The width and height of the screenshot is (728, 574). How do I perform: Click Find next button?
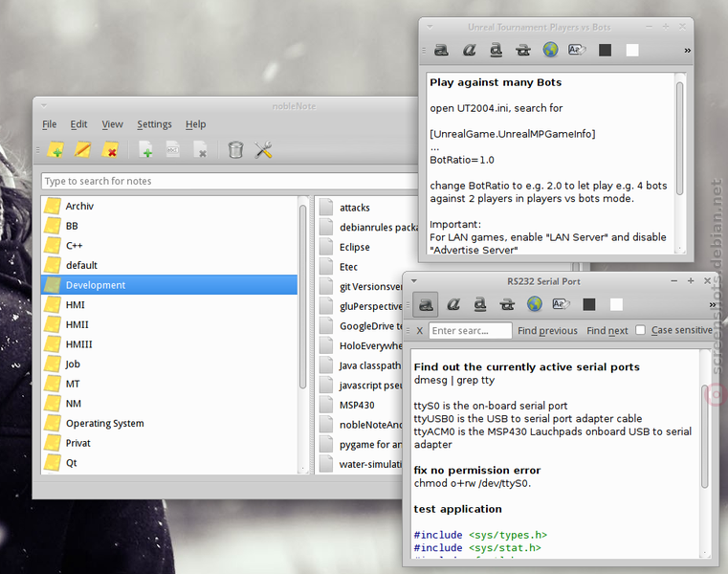point(607,331)
